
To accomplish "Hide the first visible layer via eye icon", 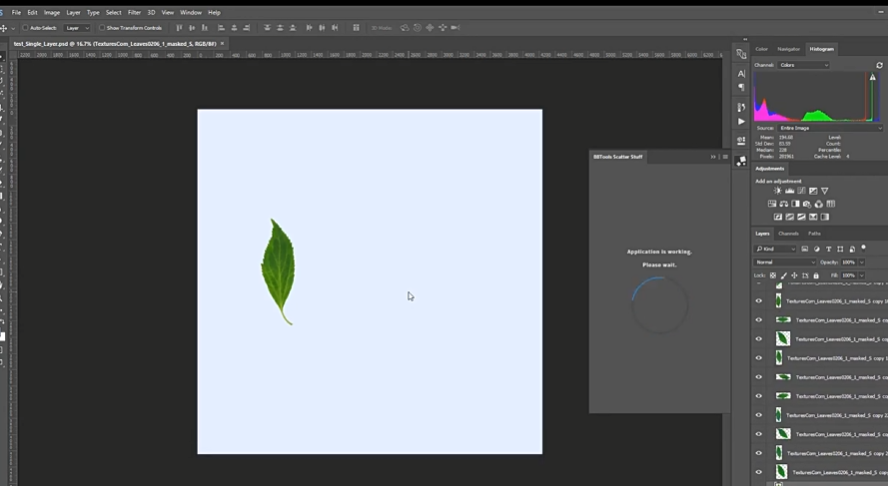I will [x=759, y=301].
